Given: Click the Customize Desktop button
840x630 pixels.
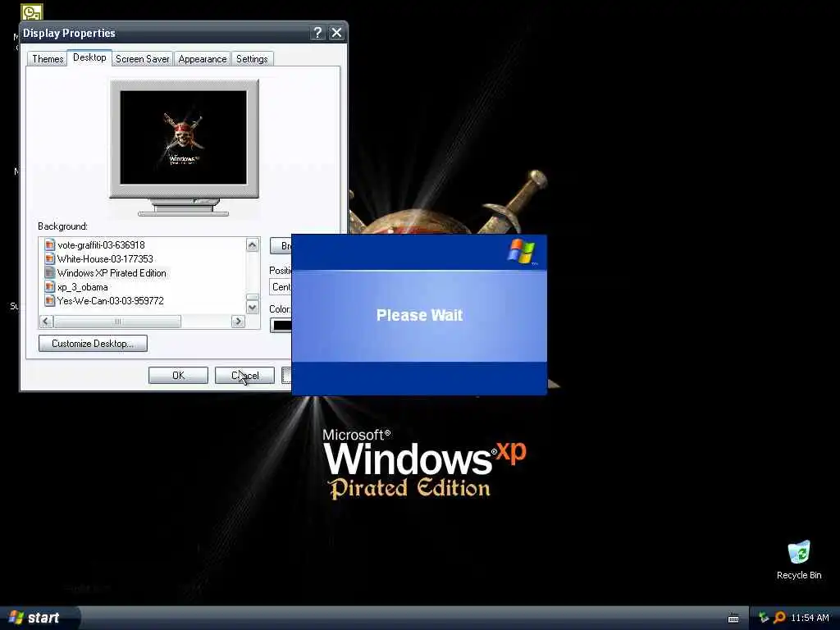Looking at the screenshot, I should tap(93, 344).
